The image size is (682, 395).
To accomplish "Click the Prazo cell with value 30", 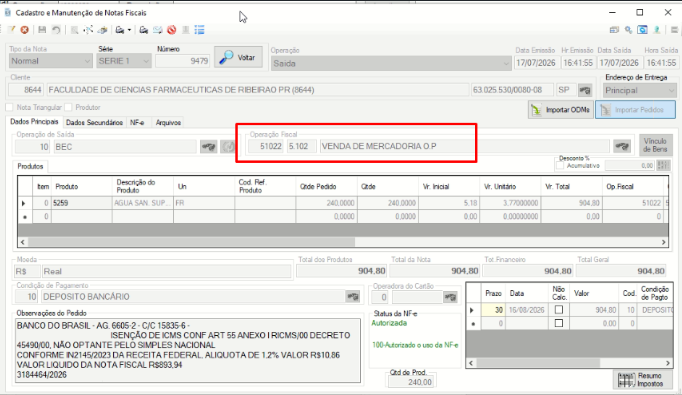I will pos(493,310).
